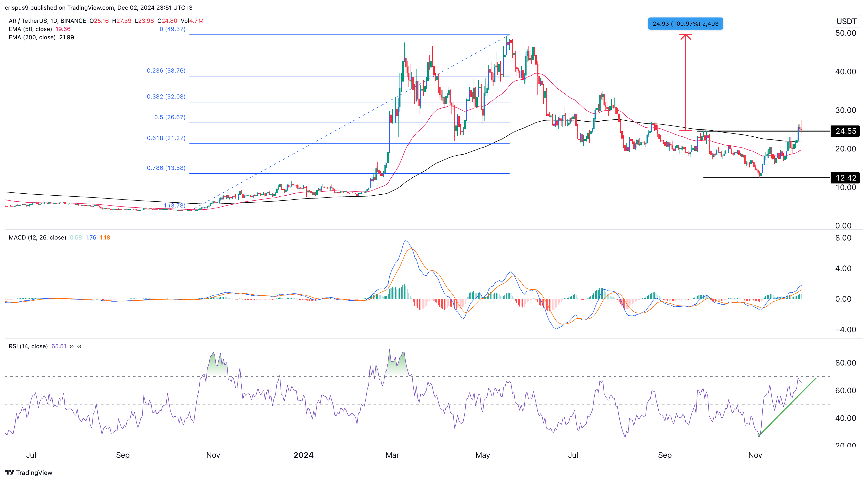Click the 0.618 (21.27) Fibonacci label

coord(166,138)
